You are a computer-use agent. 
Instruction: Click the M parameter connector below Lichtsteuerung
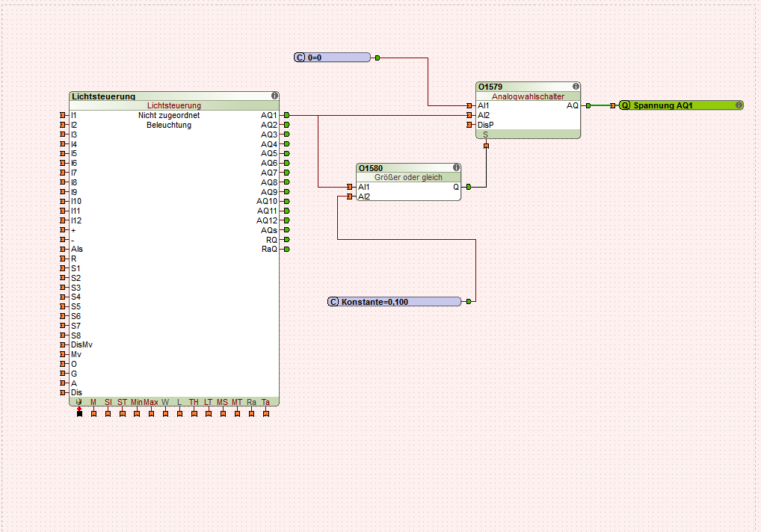click(x=93, y=414)
